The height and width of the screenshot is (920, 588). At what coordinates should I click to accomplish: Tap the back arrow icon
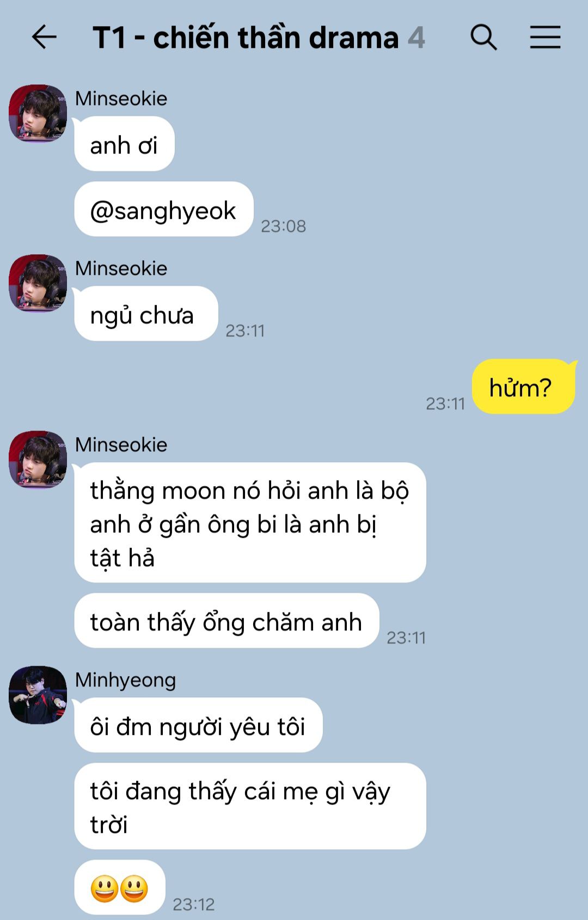click(44, 37)
